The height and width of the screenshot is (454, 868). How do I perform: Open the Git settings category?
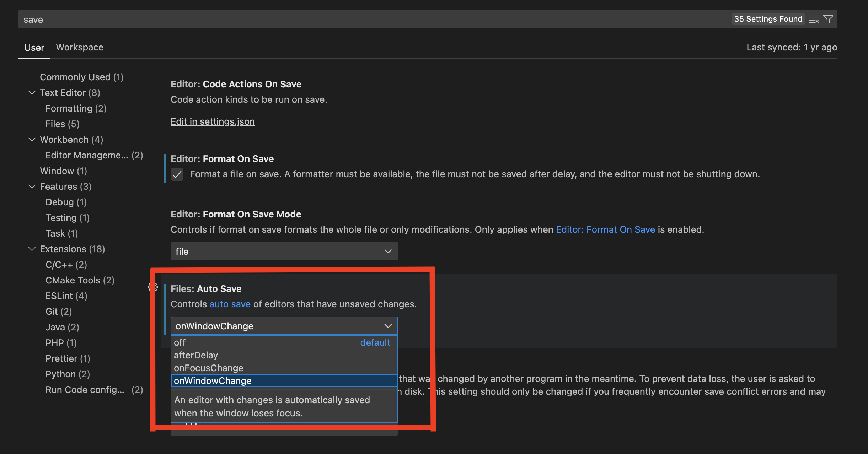[x=58, y=311]
